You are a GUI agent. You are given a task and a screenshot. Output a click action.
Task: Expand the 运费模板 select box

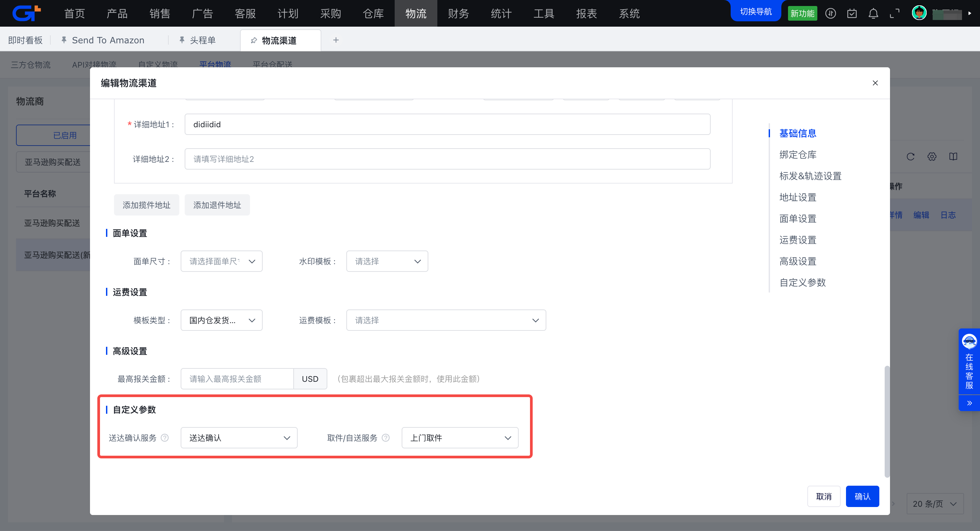446,320
